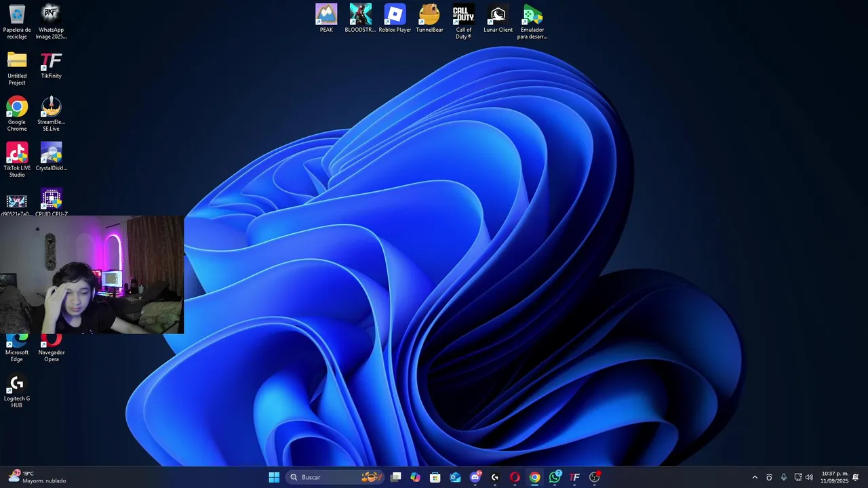Open Task View from the taskbar
The height and width of the screenshot is (488, 868).
click(396, 477)
